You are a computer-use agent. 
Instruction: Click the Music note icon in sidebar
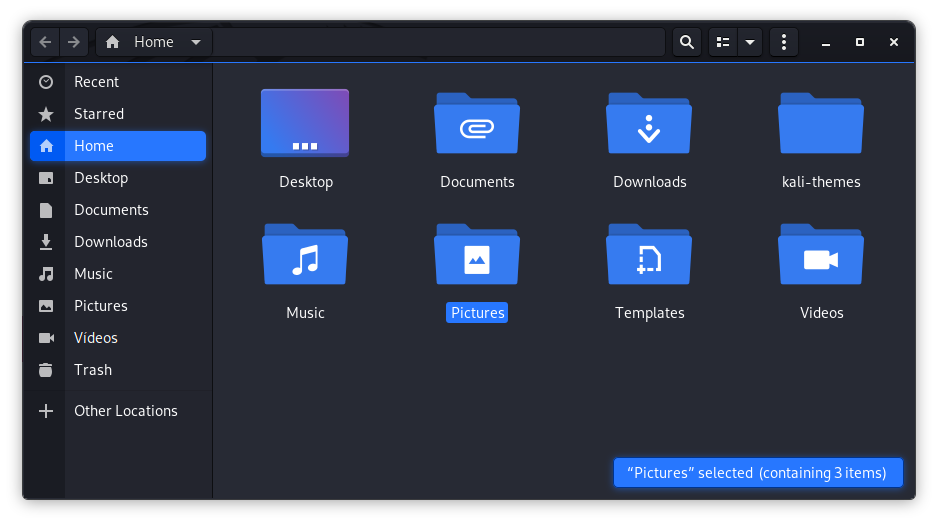(x=46, y=274)
